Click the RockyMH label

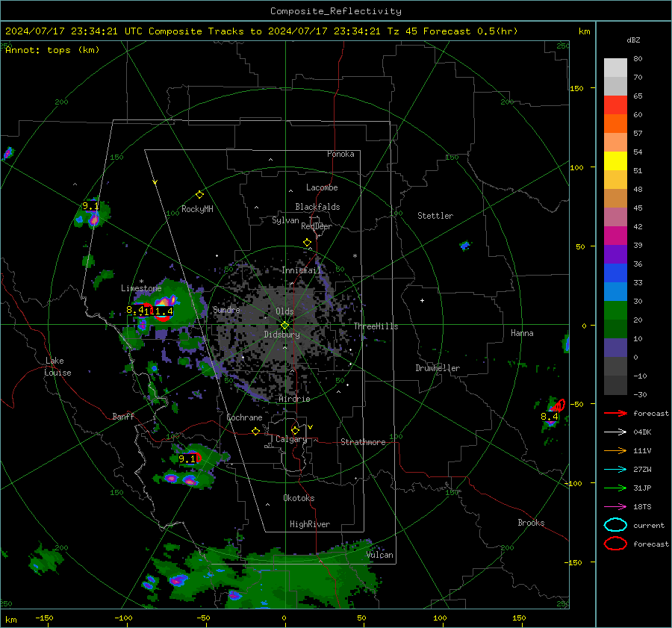197,209
